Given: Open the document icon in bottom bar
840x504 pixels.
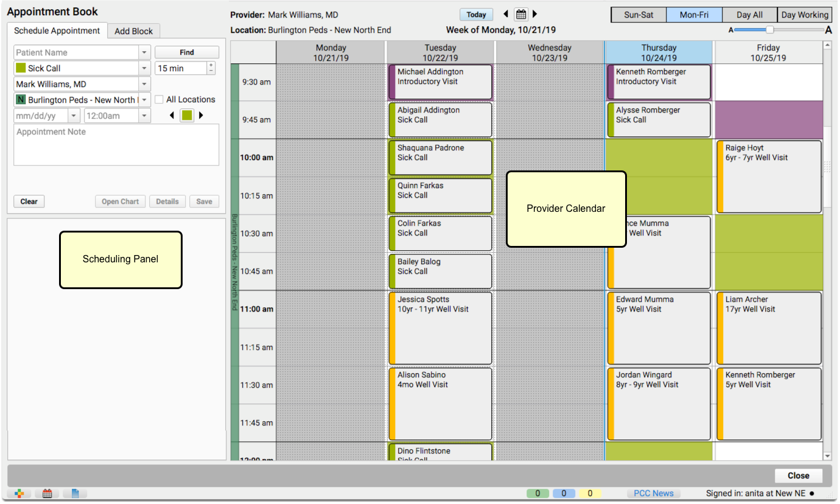Looking at the screenshot, I should click(x=75, y=494).
